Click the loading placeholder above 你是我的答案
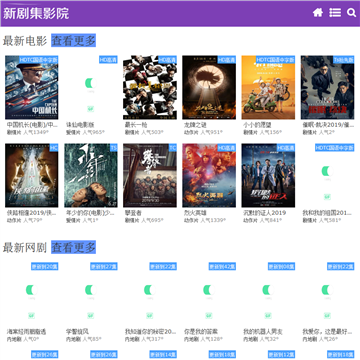The image size is (360, 360). 209,294
